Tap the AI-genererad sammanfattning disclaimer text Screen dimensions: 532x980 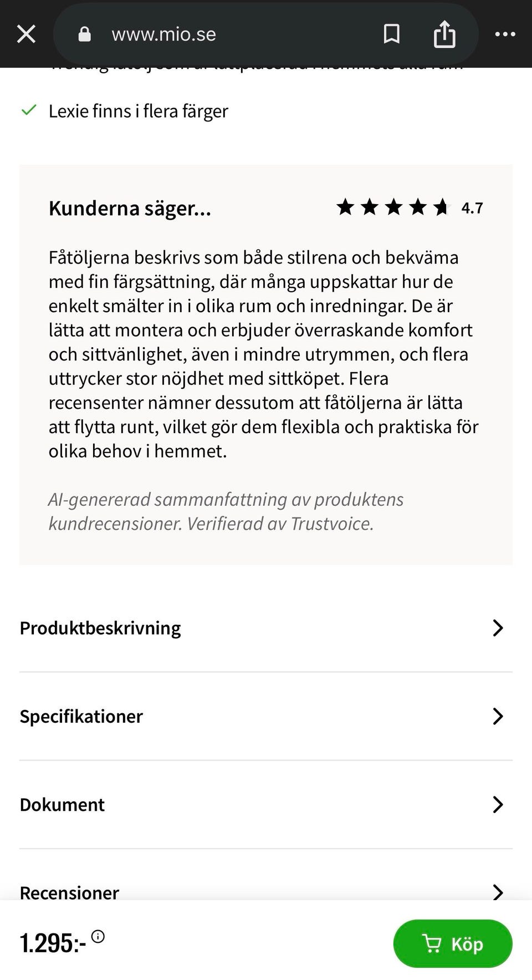point(226,511)
